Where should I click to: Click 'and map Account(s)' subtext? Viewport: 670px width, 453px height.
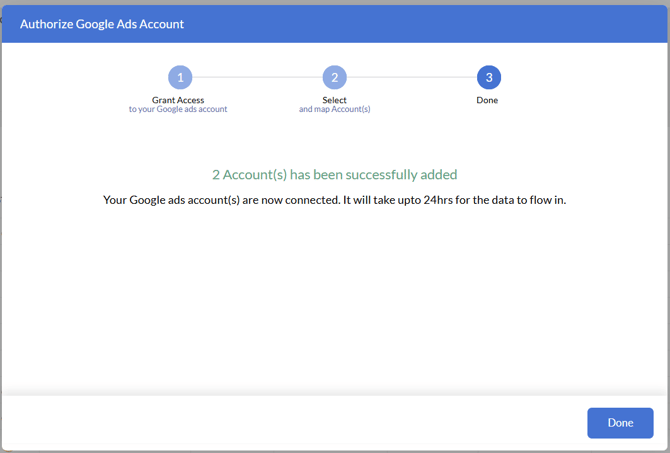(x=335, y=109)
